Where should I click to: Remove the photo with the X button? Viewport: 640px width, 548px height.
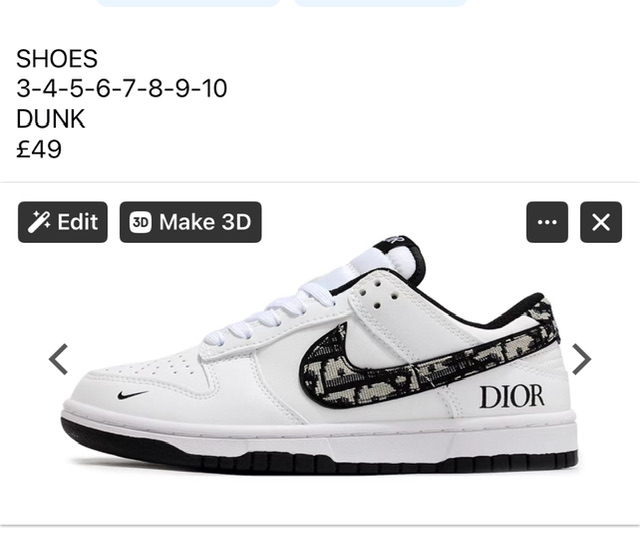click(601, 222)
